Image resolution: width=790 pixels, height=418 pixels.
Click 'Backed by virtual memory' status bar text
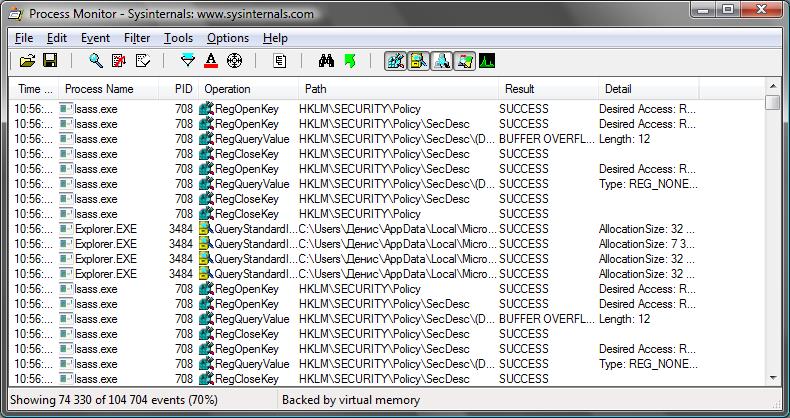click(351, 400)
